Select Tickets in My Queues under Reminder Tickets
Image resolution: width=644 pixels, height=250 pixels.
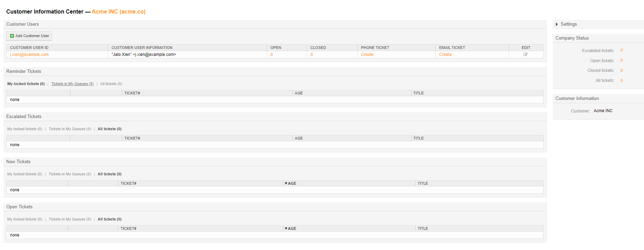click(x=72, y=84)
